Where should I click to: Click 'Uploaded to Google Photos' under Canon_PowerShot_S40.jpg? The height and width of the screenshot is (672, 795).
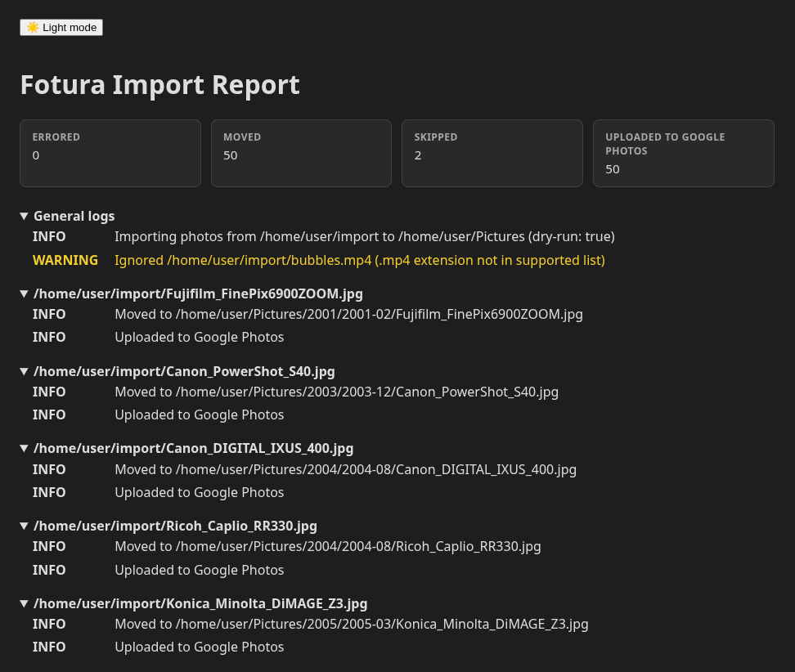(200, 415)
